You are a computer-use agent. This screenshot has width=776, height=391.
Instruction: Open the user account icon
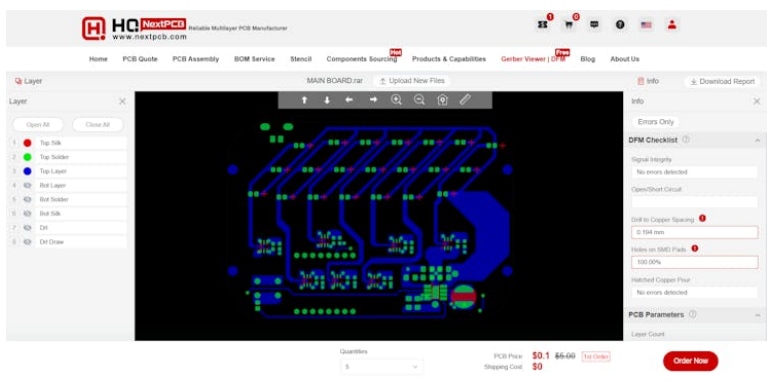coord(672,24)
